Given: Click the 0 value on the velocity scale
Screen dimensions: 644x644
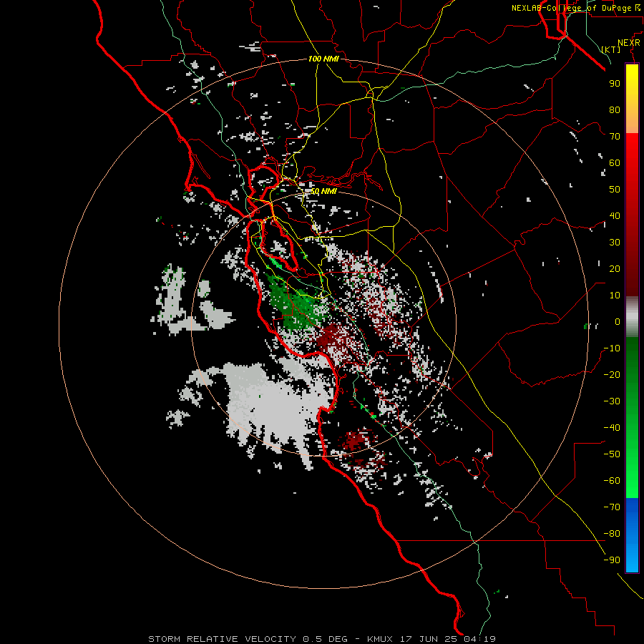Looking at the screenshot, I should 618,321.
